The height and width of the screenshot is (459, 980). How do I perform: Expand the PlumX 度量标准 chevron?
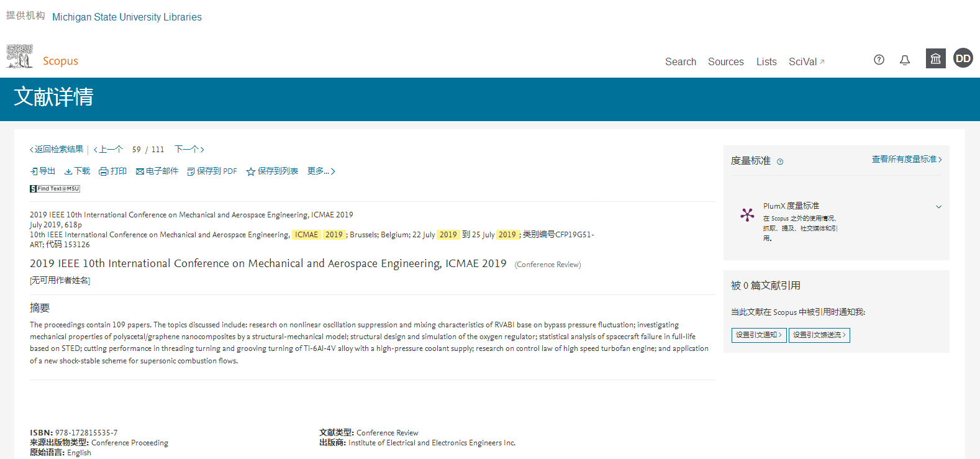point(938,207)
